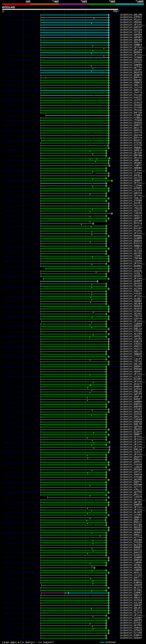Click the cyan ~100% identity legend segment
This screenshot has width=146, height=644.
[x=130, y=4]
